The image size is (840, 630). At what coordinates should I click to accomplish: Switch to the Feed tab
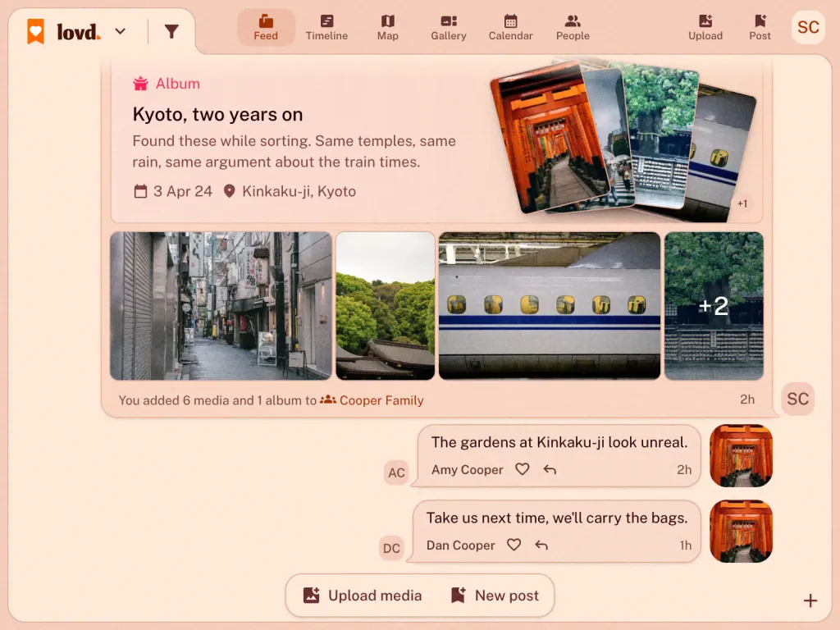point(266,28)
